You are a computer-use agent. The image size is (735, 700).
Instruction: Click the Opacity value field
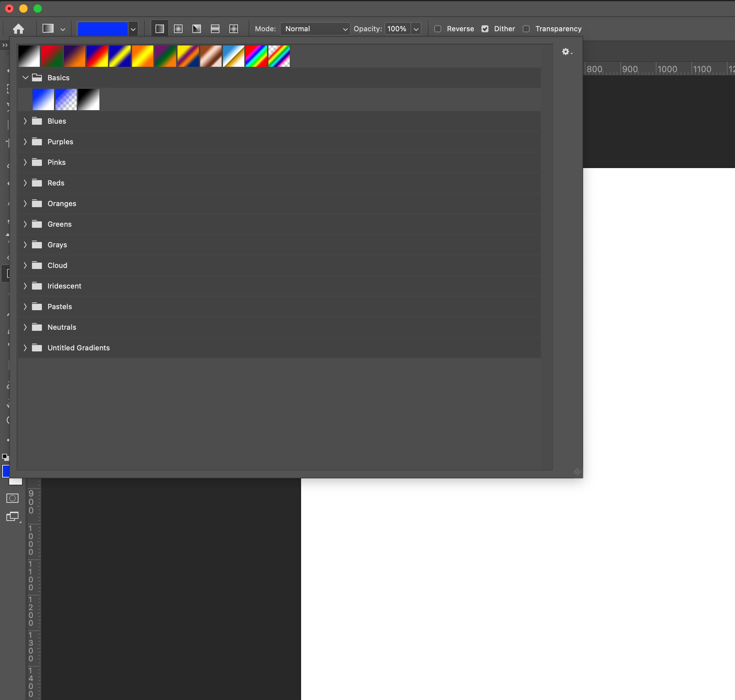pyautogui.click(x=397, y=29)
